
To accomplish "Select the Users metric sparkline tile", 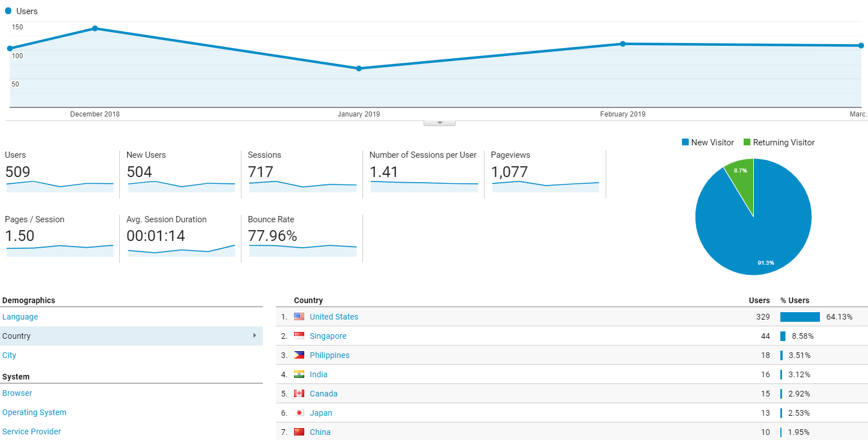I will click(x=60, y=174).
